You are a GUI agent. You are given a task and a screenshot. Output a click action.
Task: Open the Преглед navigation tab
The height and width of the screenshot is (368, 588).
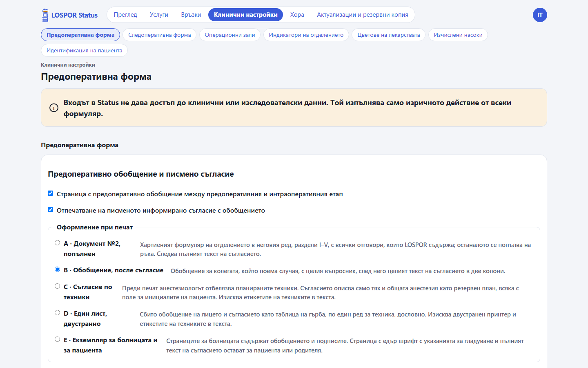(125, 15)
